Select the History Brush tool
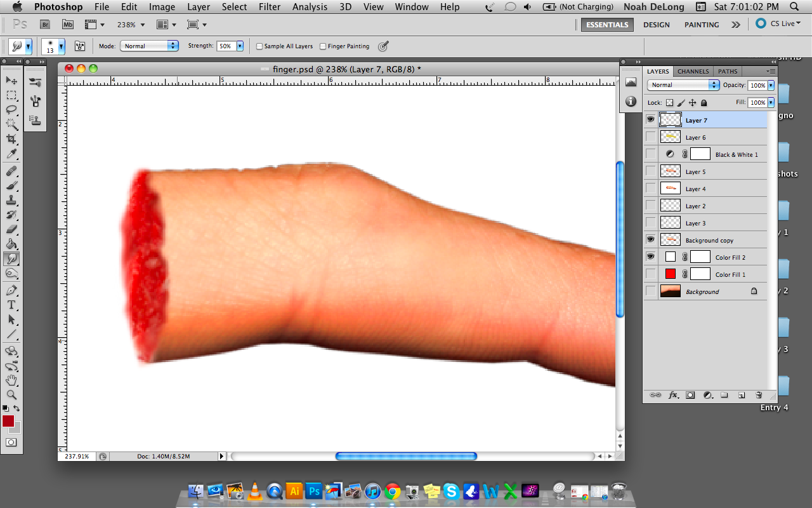 11,215
